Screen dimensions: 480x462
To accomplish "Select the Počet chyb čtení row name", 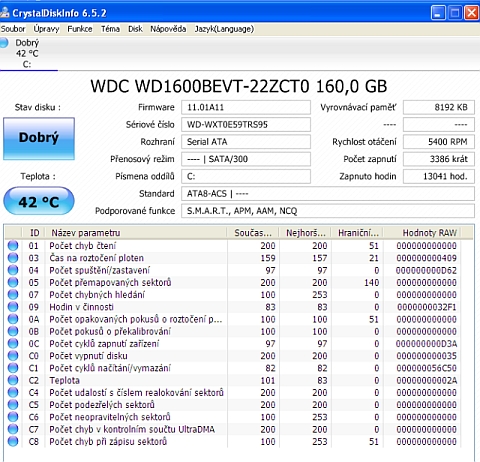I will pos(83,246).
